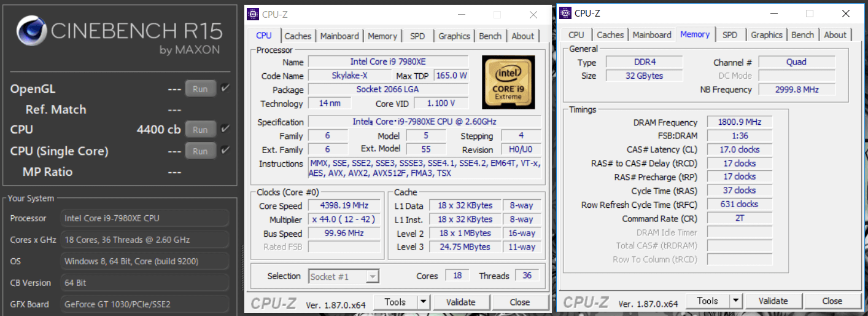Expand the Tools dropdown arrow in the right CPU-Z window
The height and width of the screenshot is (316, 868).
736,301
